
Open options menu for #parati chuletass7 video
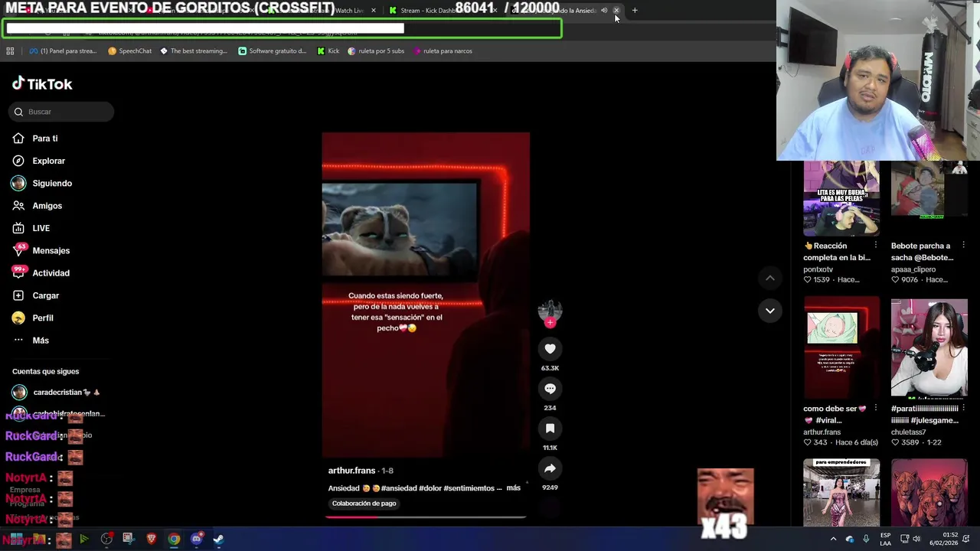[963, 408]
